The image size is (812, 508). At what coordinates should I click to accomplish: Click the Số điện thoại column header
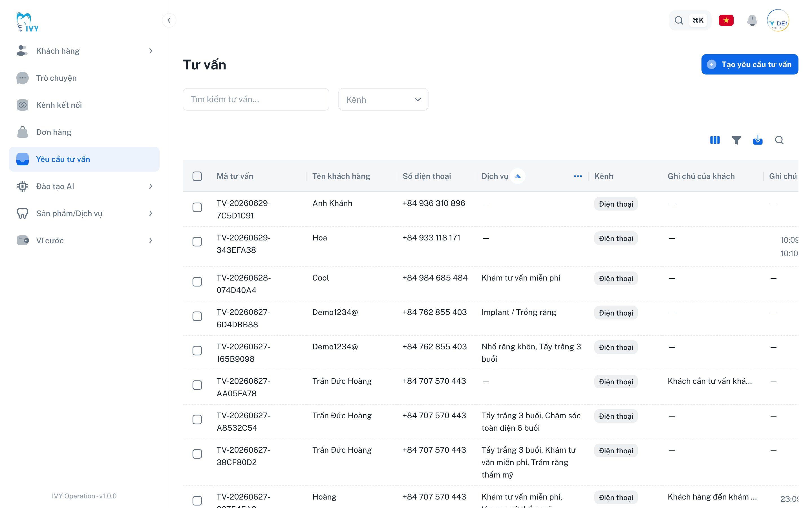pyautogui.click(x=427, y=176)
